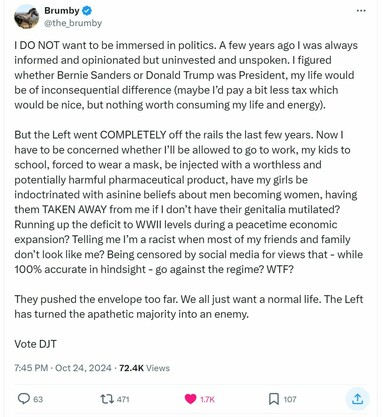
Task: Click the first paragraph about politics
Action: point(186,75)
